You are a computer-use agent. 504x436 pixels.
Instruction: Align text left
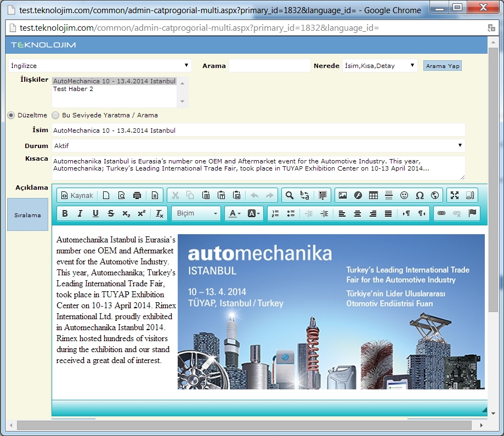342,213
